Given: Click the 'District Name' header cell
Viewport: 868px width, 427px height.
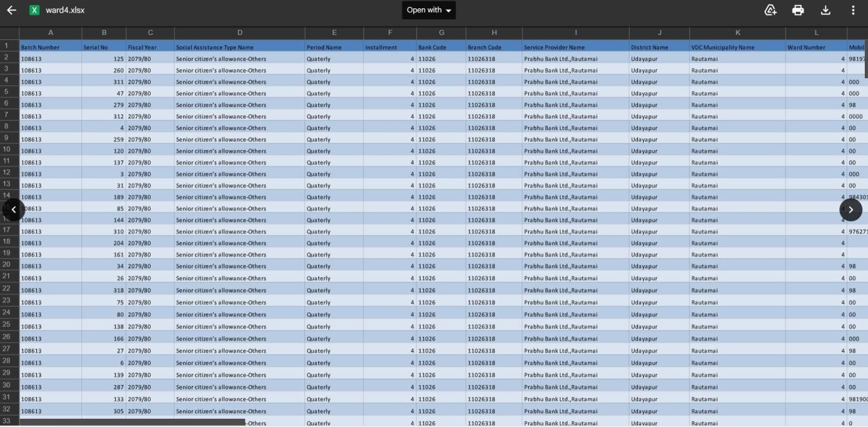Looking at the screenshot, I should tap(660, 47).
